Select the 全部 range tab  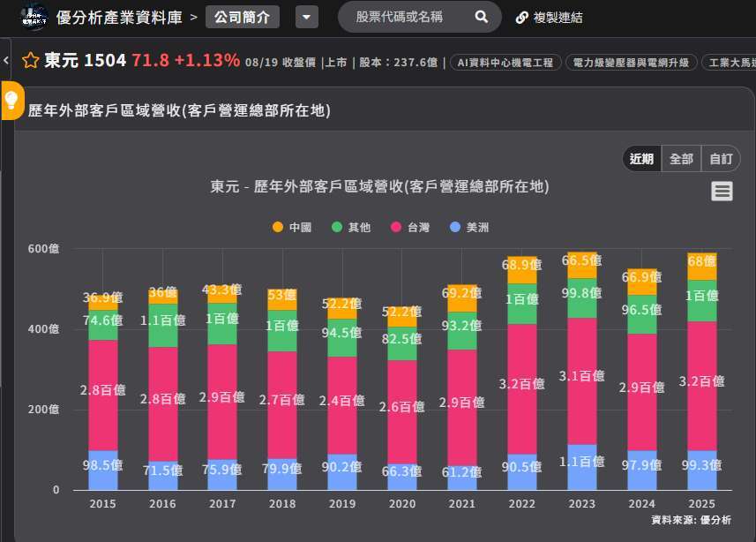tap(681, 159)
